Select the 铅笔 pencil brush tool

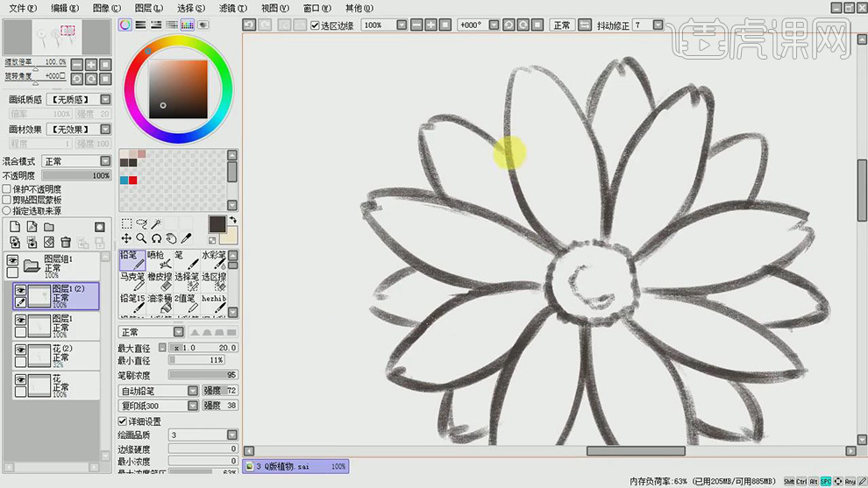(x=134, y=259)
